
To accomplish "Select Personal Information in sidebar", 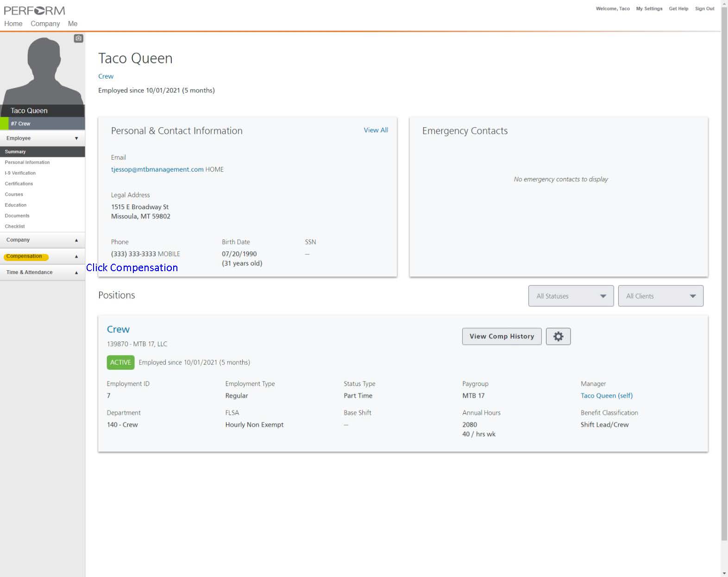I will (x=27, y=162).
